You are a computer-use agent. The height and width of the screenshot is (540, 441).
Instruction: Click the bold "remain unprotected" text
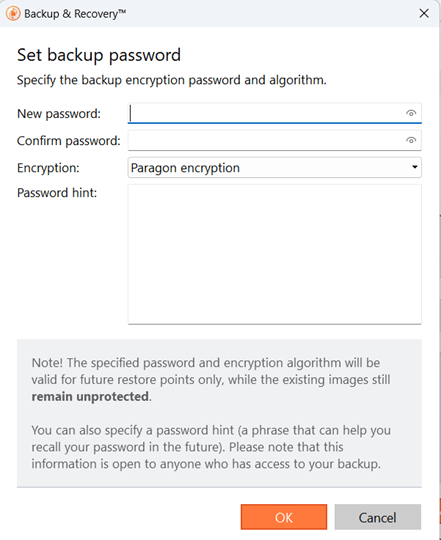point(91,397)
